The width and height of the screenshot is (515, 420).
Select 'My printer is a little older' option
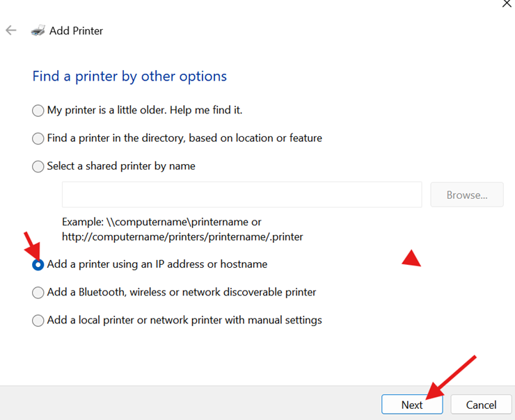pos(38,111)
